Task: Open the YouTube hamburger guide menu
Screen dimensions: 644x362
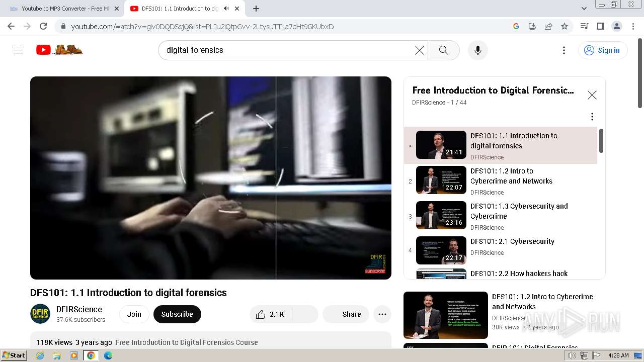Action: [x=18, y=50]
